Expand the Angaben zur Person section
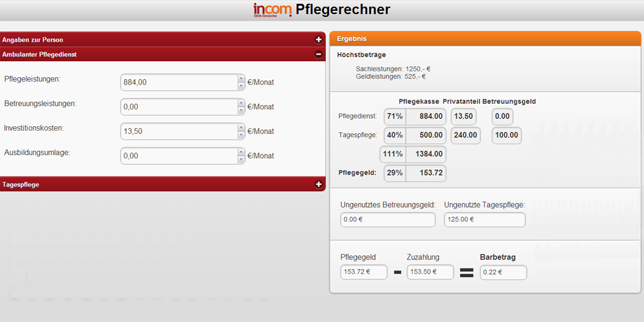 318,39
